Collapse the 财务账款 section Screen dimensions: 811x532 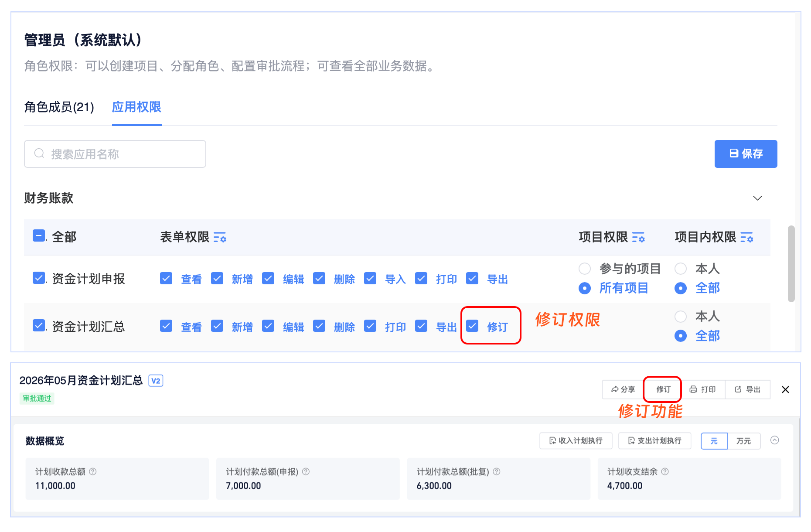tap(758, 198)
